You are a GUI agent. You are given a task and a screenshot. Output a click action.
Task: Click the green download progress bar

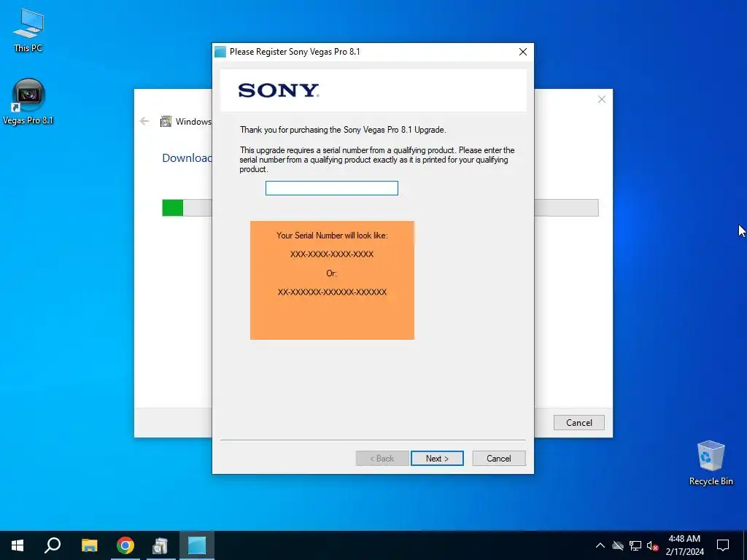pyautogui.click(x=172, y=208)
